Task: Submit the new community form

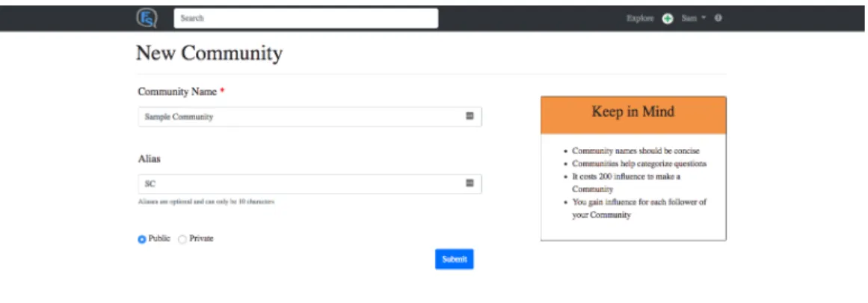Action: coord(455,260)
